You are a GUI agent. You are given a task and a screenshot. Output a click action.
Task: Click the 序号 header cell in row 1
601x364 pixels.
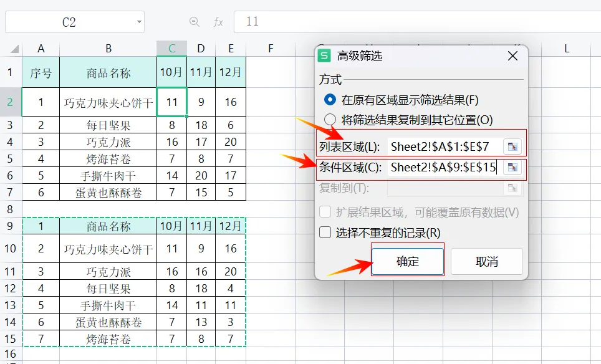pyautogui.click(x=41, y=72)
